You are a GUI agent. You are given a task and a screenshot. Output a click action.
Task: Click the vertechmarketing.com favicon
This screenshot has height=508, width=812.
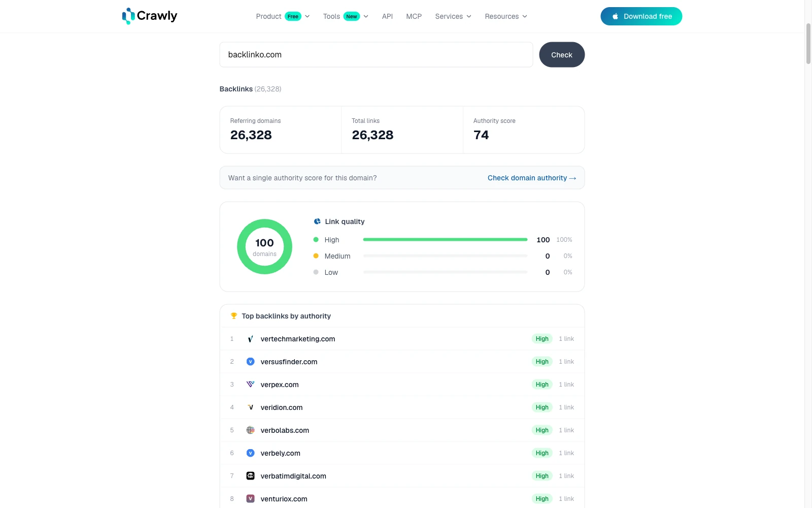pos(250,339)
